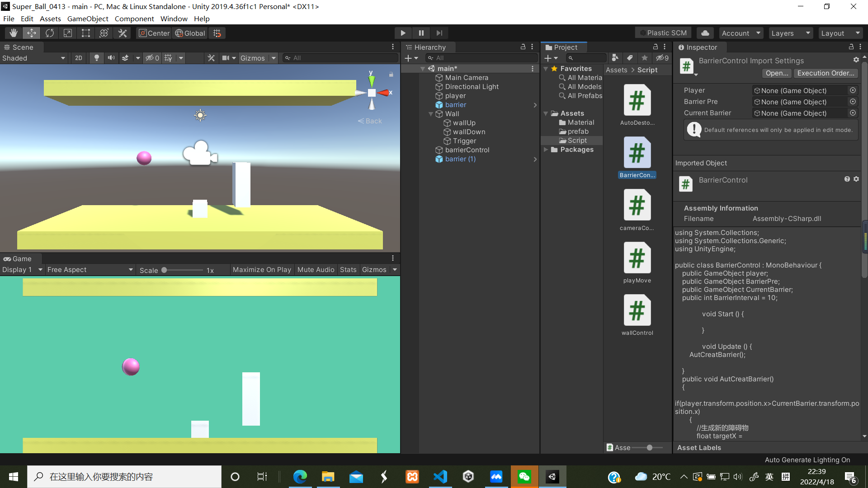Toggle Scene grid visibility
868x488 pixels.
[x=168, y=58]
